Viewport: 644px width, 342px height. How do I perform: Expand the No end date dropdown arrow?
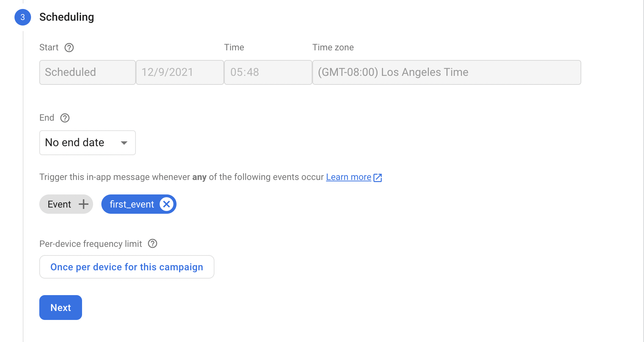[124, 143]
